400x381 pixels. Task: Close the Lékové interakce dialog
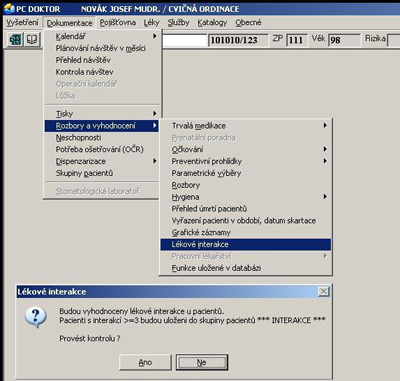[323, 292]
